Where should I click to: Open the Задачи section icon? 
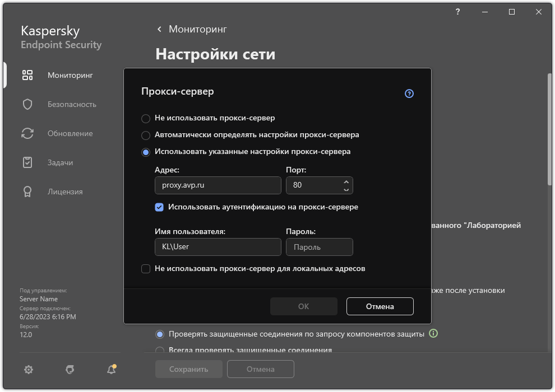point(27,162)
